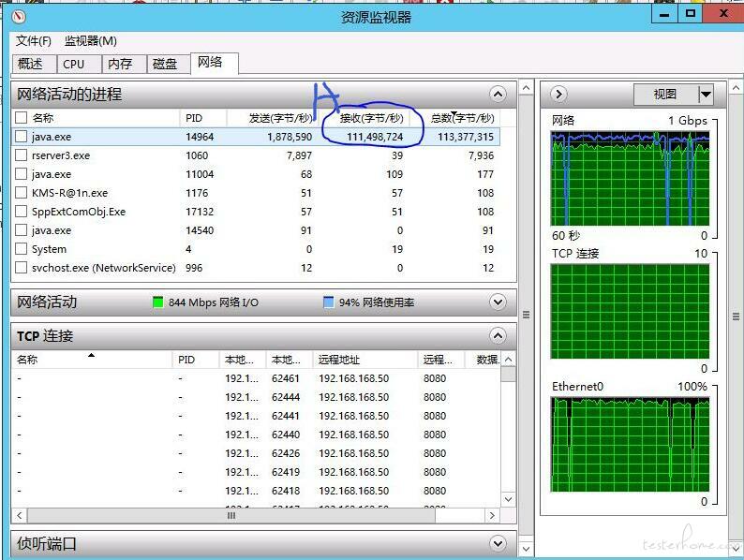Select the rserver3.exe process name
This screenshot has height=560, width=744.
tap(61, 155)
